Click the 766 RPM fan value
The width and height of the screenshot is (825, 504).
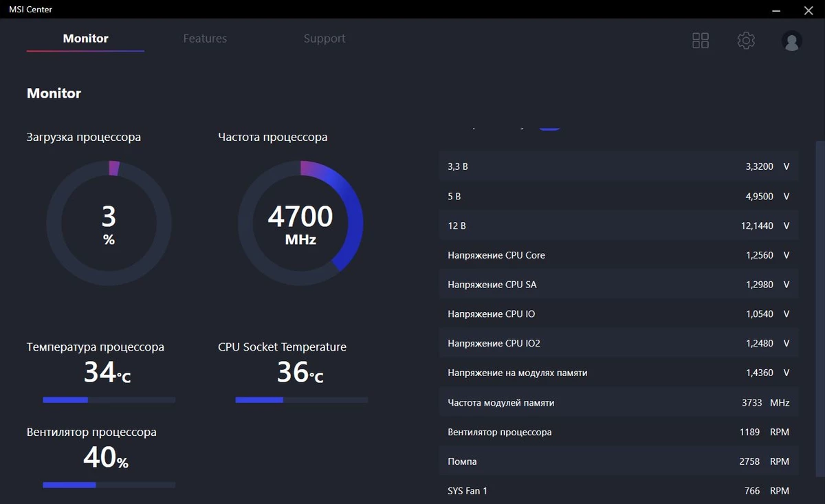pos(752,491)
